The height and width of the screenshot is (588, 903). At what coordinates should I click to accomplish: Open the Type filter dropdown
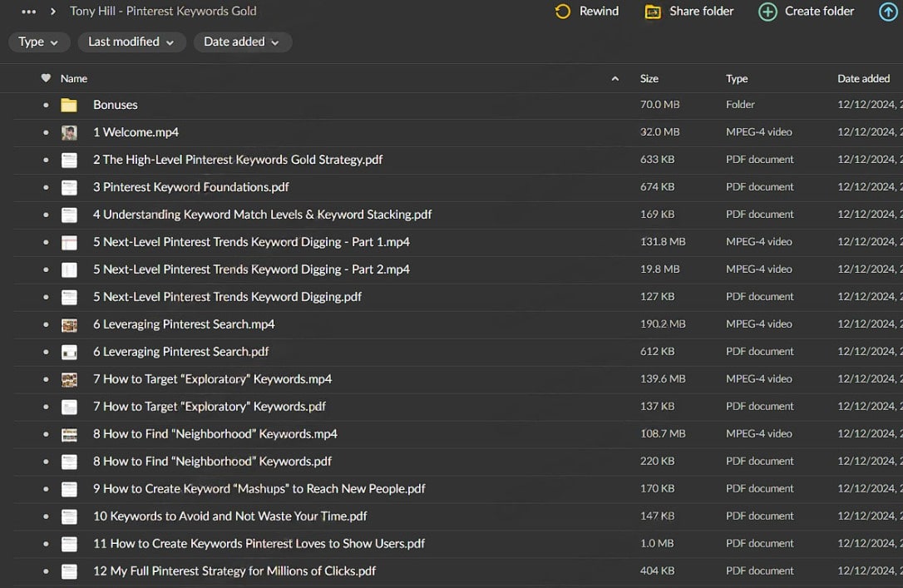(38, 42)
